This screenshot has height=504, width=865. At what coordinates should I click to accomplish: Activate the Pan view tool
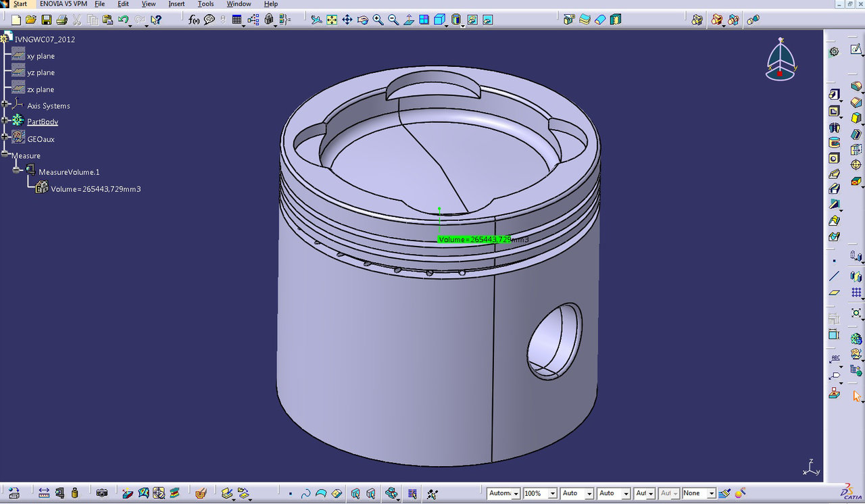click(347, 20)
